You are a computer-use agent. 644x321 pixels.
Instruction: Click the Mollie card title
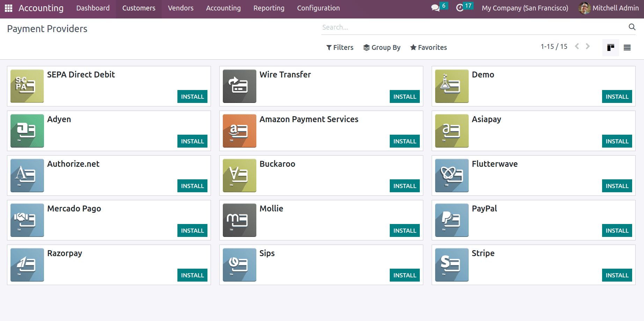pyautogui.click(x=271, y=209)
